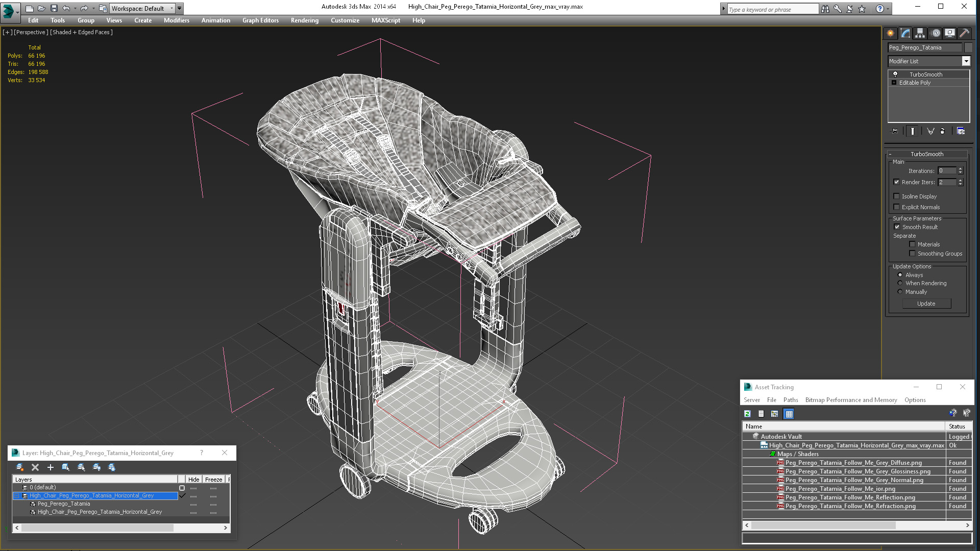This screenshot has height=551, width=980.
Task: Click the Pin Stack icon
Action: (894, 131)
